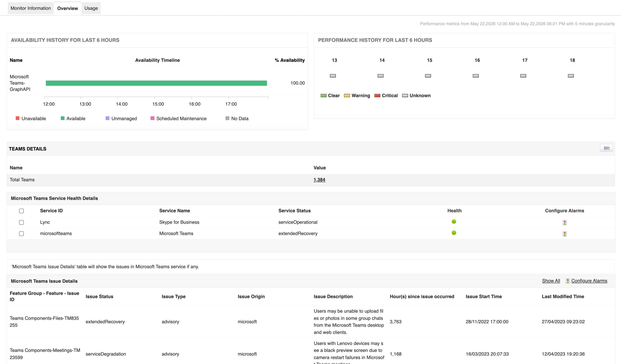625x364 pixels.
Task: Click the Issue Start Time column header
Action: click(484, 296)
